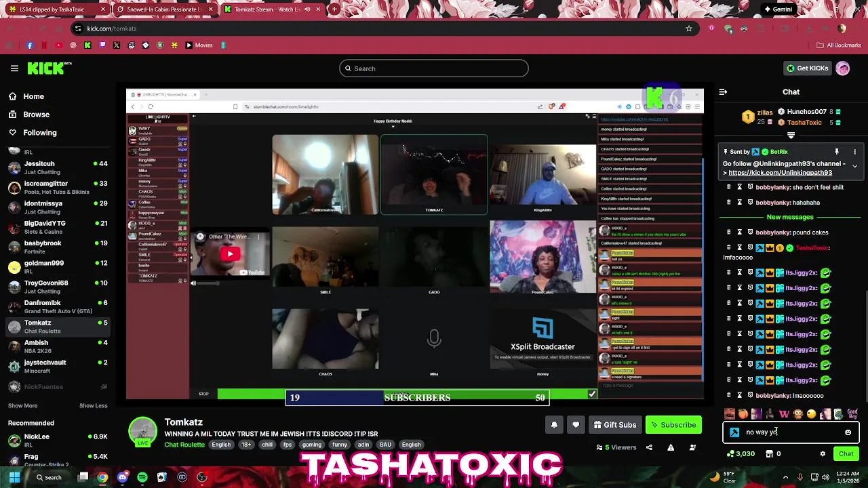Click Show Less in the sidebar
Image resolution: width=868 pixels, height=488 pixels.
(94, 405)
